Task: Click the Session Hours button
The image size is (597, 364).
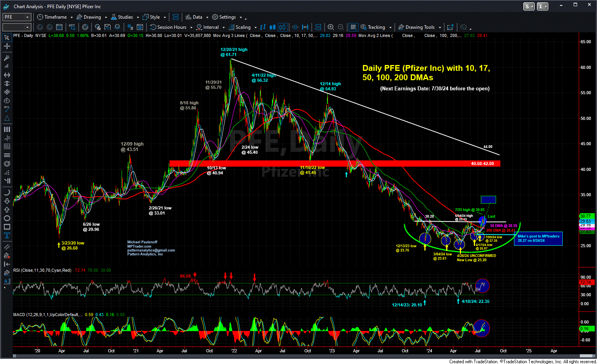Action: click(x=168, y=27)
